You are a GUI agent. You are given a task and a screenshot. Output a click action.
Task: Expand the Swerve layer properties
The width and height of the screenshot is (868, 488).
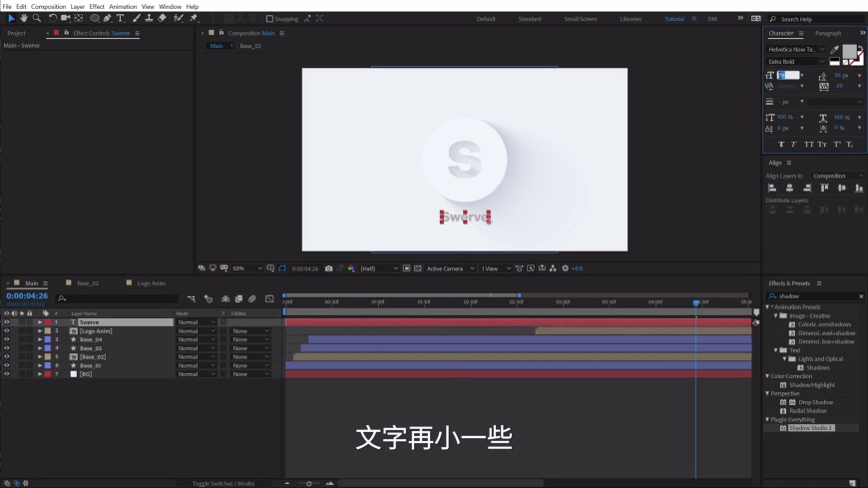pos(39,322)
